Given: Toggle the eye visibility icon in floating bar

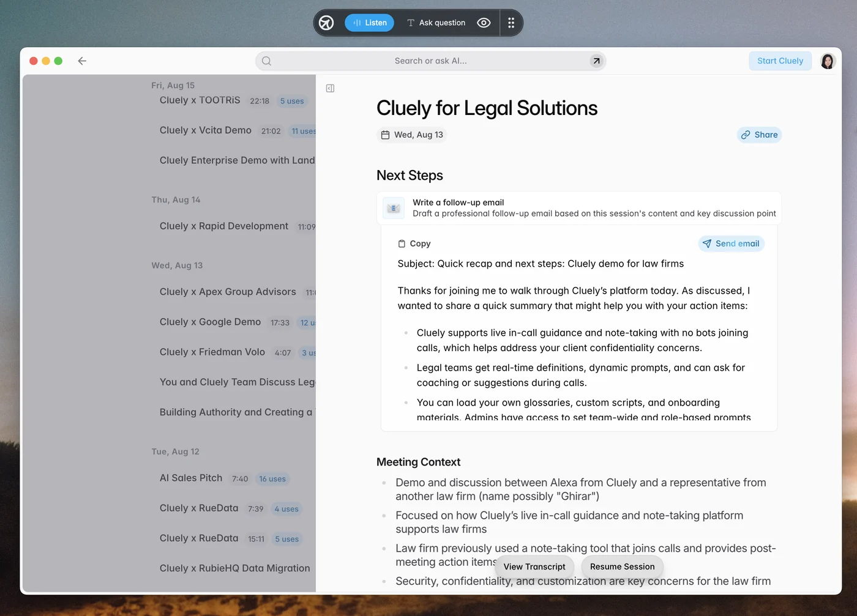Looking at the screenshot, I should point(484,23).
